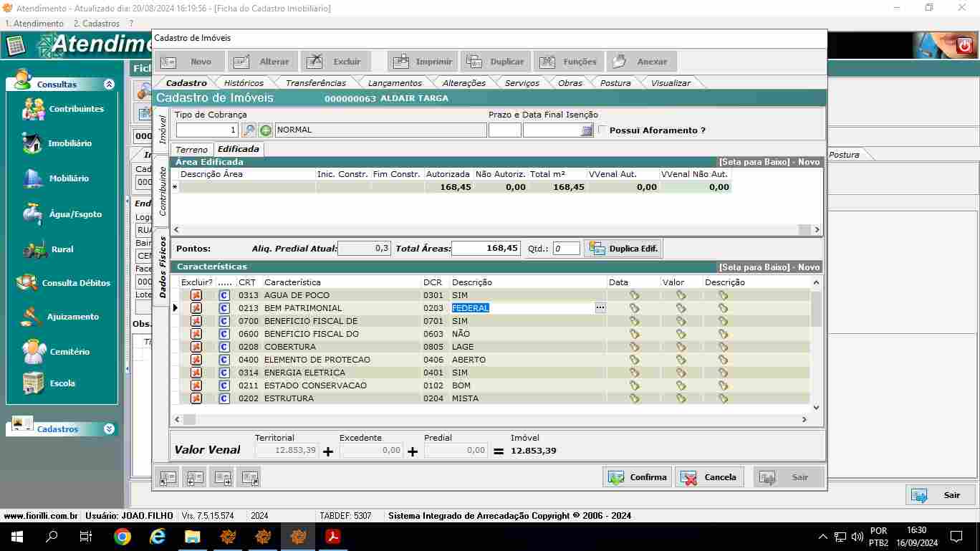
Task: Click the Imprimir toolbar button
Action: tap(423, 62)
